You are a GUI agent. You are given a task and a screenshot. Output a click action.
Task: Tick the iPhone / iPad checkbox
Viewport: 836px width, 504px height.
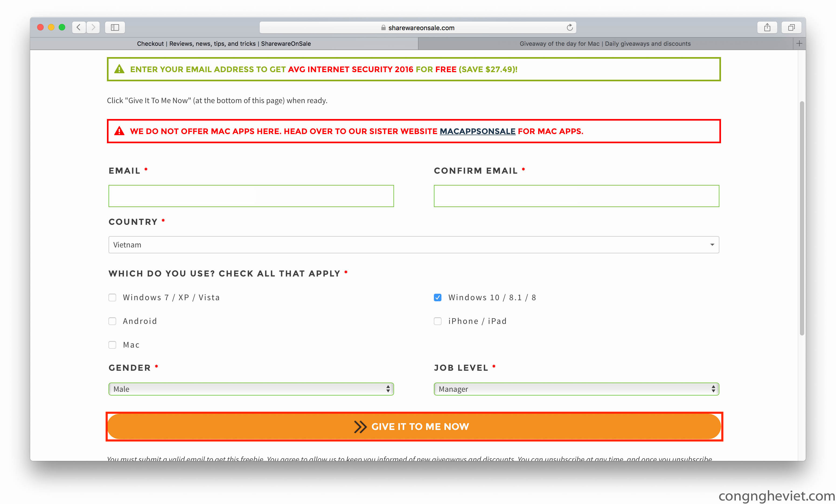[438, 321]
